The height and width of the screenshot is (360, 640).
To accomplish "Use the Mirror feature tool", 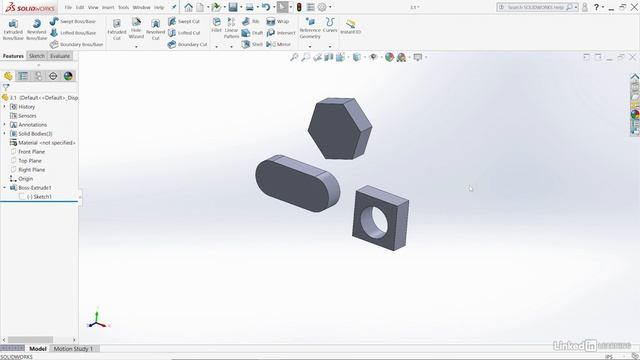I will click(x=278, y=44).
